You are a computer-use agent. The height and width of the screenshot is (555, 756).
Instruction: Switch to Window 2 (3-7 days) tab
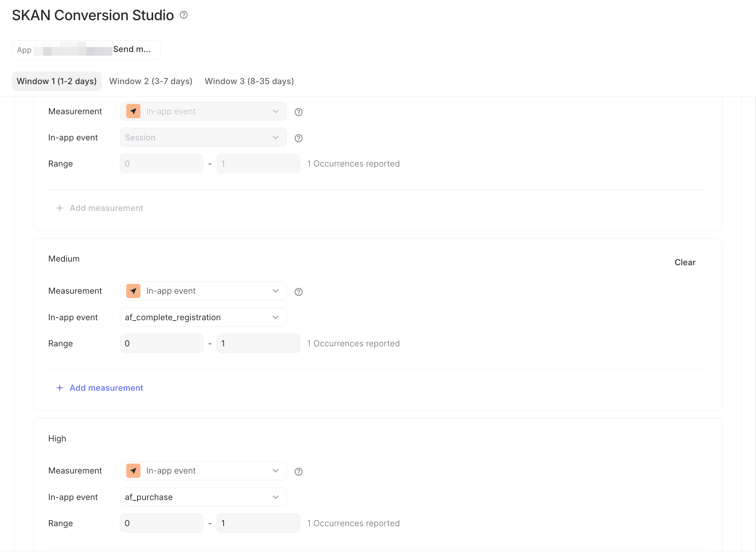coord(150,81)
